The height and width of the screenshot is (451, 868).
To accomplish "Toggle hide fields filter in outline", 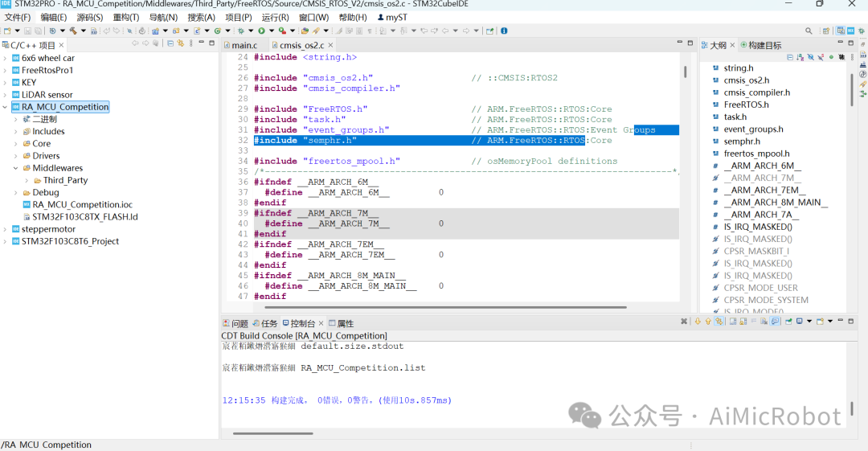I will click(811, 57).
